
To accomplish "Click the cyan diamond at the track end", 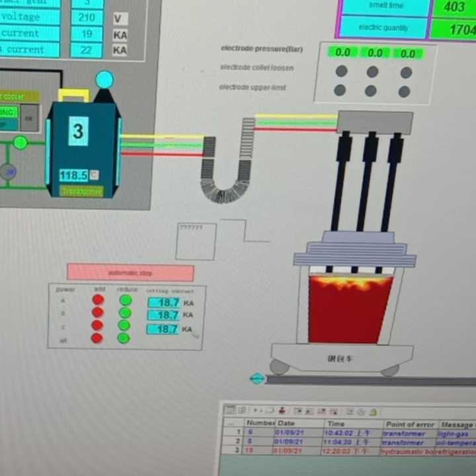I will (257, 379).
